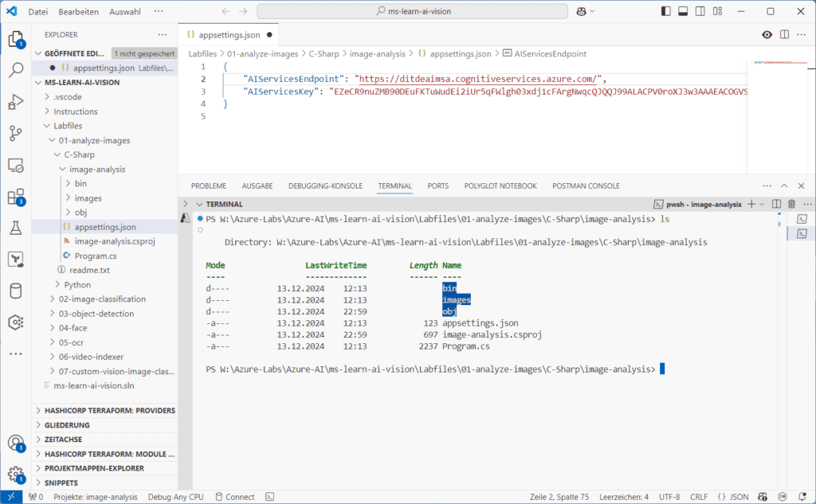This screenshot has height=504, width=816.
Task: Switch to PROBLEME panel tab
Action: (209, 186)
